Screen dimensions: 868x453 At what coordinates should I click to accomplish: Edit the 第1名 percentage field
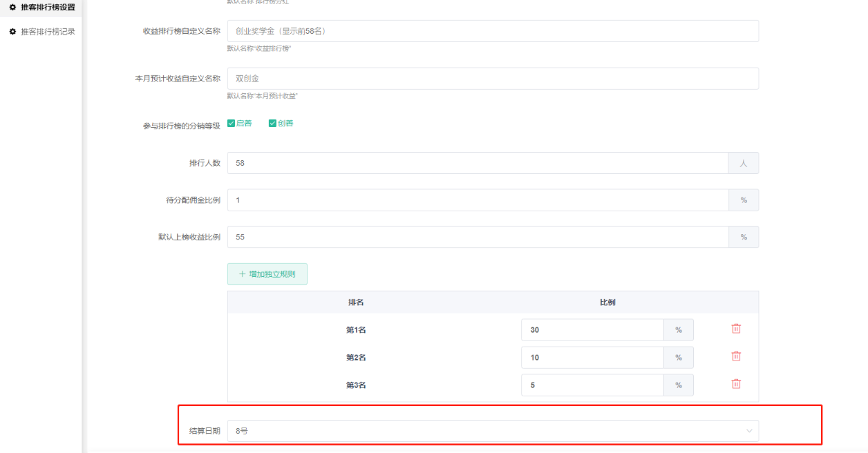(x=592, y=330)
